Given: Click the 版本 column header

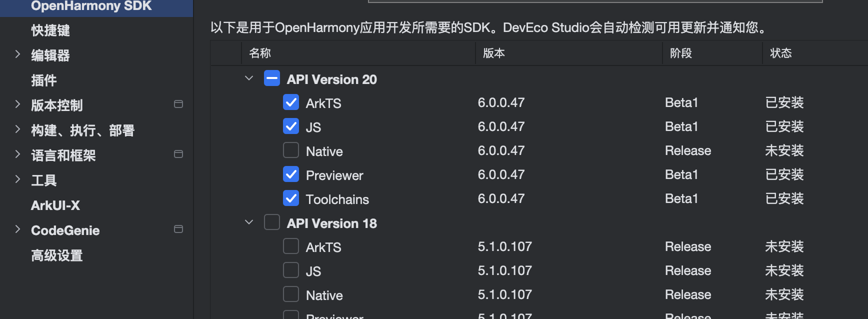Looking at the screenshot, I should pyautogui.click(x=494, y=53).
